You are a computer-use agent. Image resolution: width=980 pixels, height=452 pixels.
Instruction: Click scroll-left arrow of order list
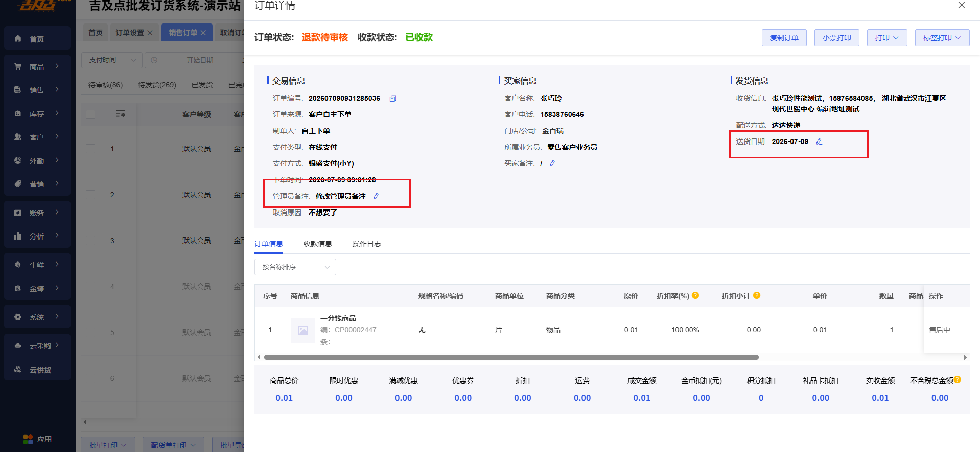point(85,422)
